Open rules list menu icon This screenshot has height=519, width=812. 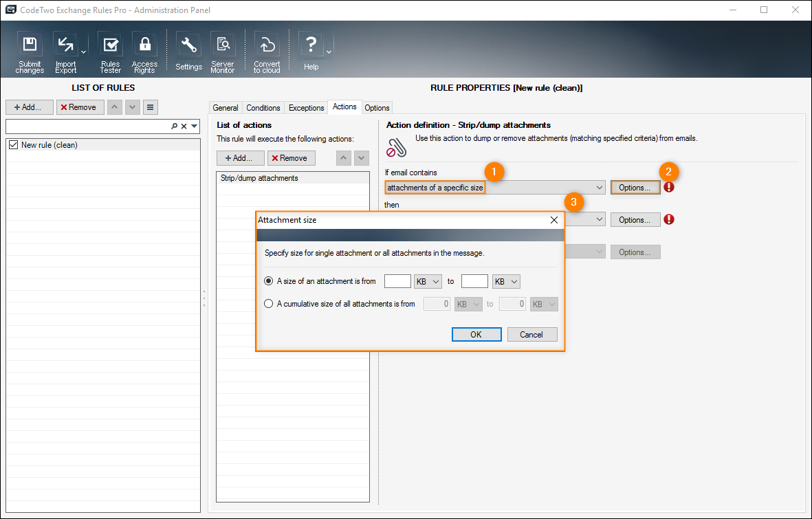[x=150, y=107]
